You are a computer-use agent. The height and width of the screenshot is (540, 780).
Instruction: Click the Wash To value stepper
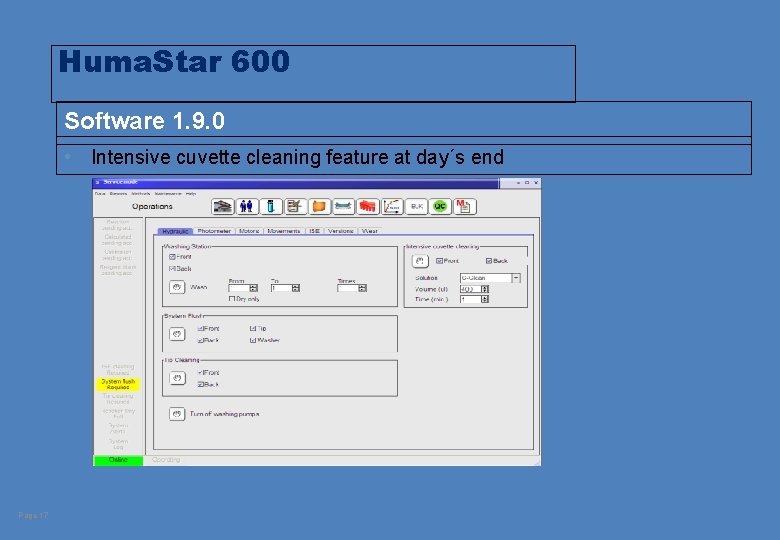[296, 288]
